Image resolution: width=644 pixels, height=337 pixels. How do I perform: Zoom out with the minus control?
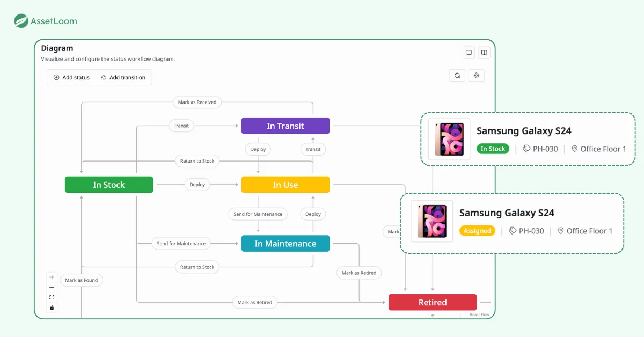click(52, 287)
